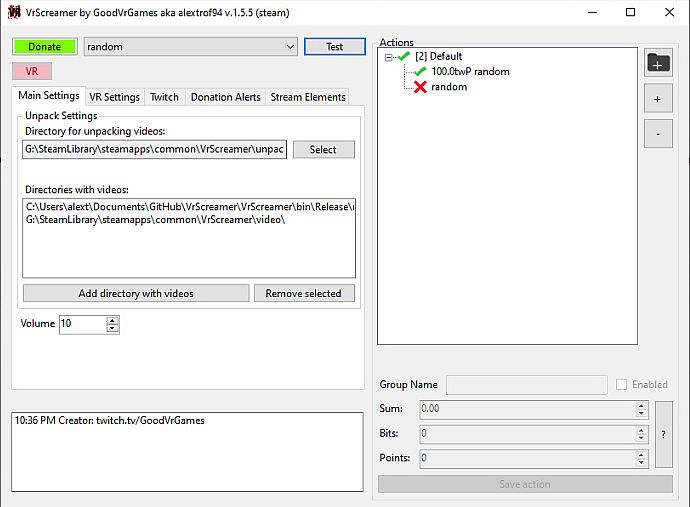Open the Stream Elements tab
The width and height of the screenshot is (690, 507).
pyautogui.click(x=308, y=97)
